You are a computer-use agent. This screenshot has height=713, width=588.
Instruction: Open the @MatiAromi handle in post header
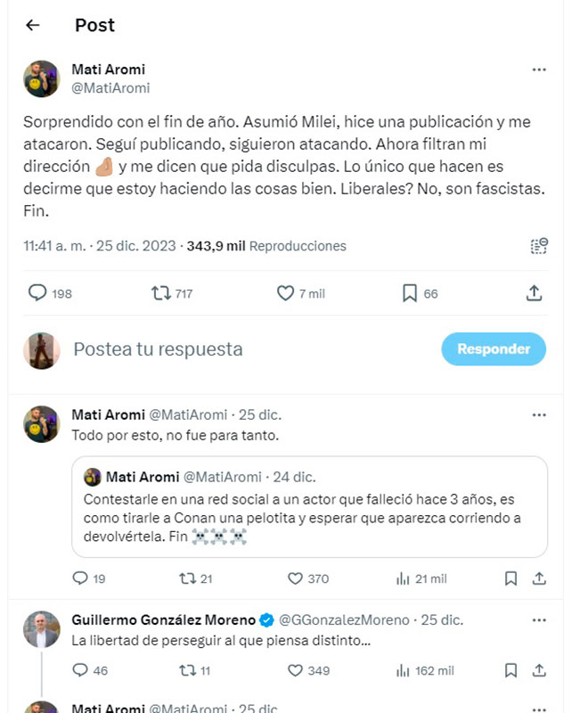[110, 88]
